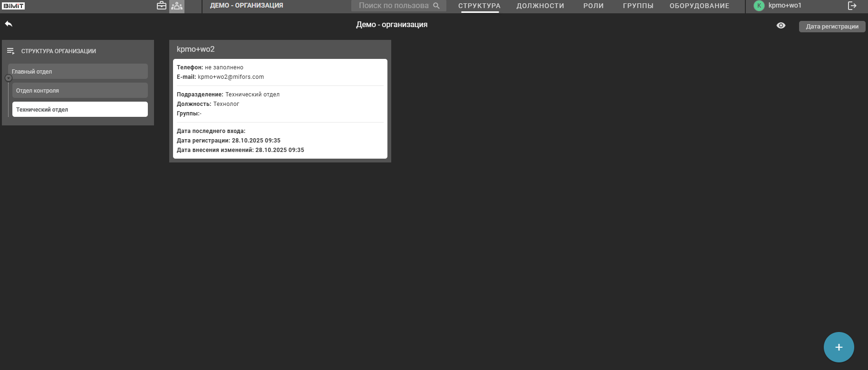Viewport: 868px width, 370px height.
Task: Open the Дата регистрации sort dropdown
Action: pos(832,27)
